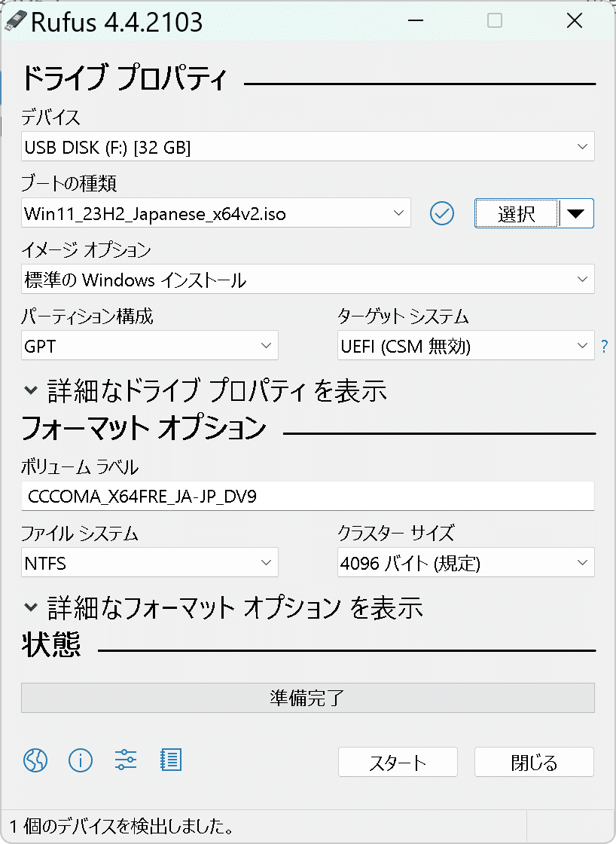Open the image option dropdown
616x844 pixels.
click(308, 279)
